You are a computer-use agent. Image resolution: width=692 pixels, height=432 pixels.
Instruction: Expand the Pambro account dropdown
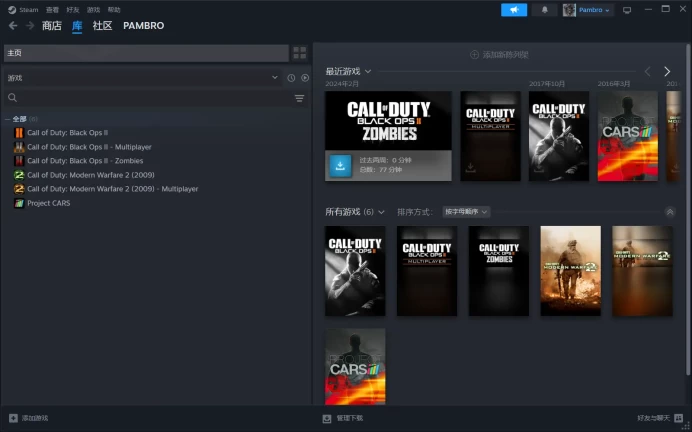pyautogui.click(x=594, y=10)
